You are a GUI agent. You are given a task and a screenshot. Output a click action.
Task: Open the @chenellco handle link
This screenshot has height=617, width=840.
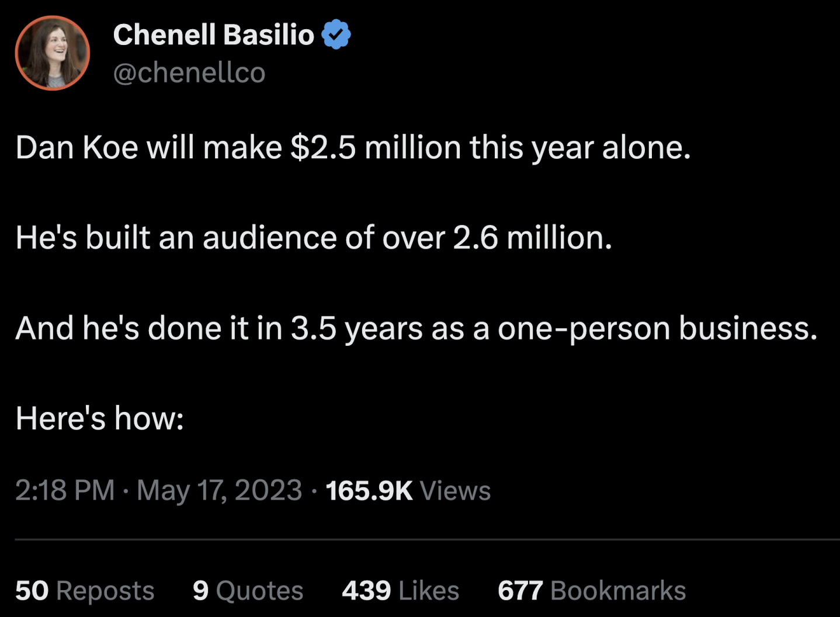pos(189,73)
